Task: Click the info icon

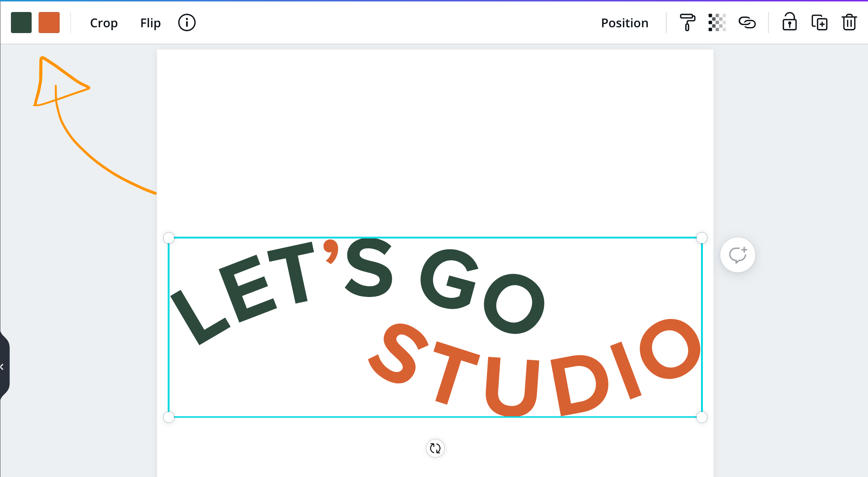Action: (x=187, y=23)
